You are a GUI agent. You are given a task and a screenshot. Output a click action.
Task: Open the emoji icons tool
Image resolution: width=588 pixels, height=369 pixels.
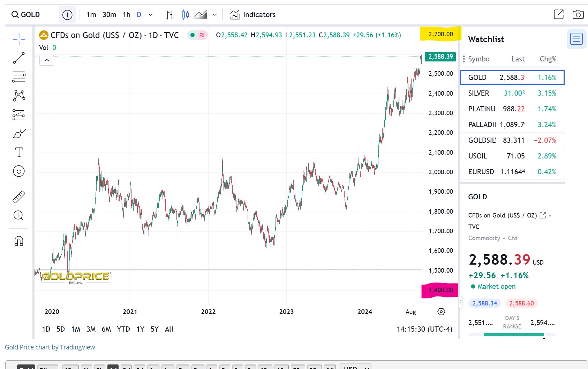(19, 171)
